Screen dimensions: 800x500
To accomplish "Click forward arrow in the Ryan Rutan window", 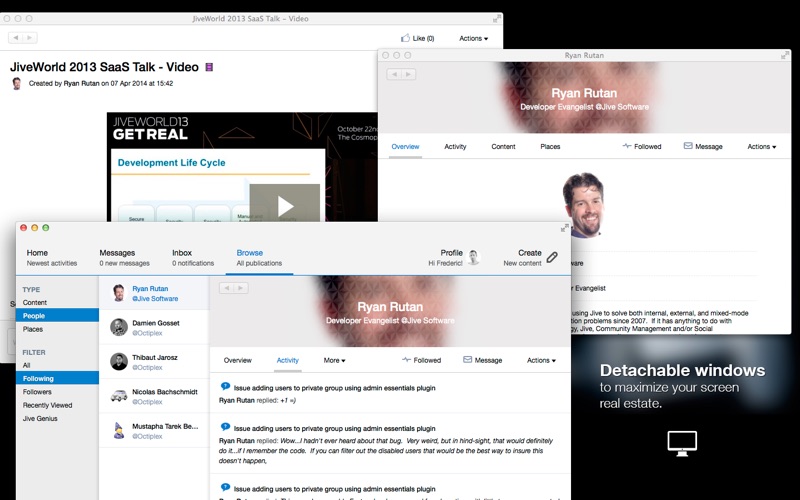I will tap(408, 74).
